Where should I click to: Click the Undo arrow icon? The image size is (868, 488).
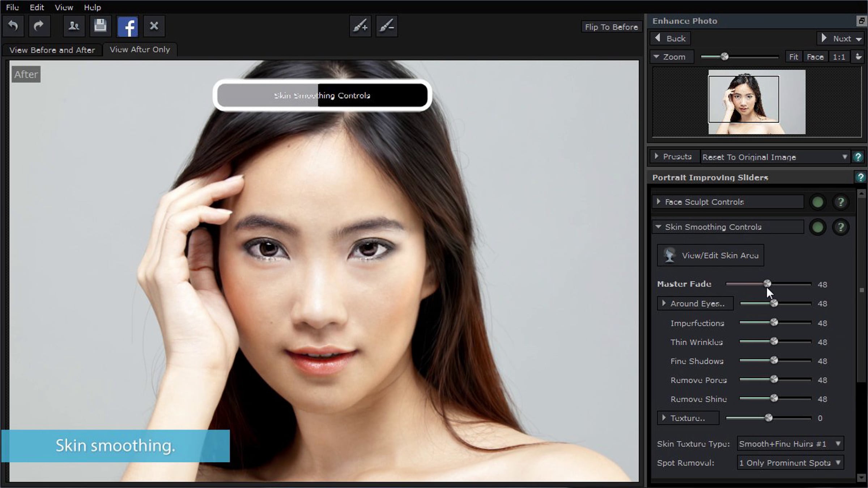(13, 26)
